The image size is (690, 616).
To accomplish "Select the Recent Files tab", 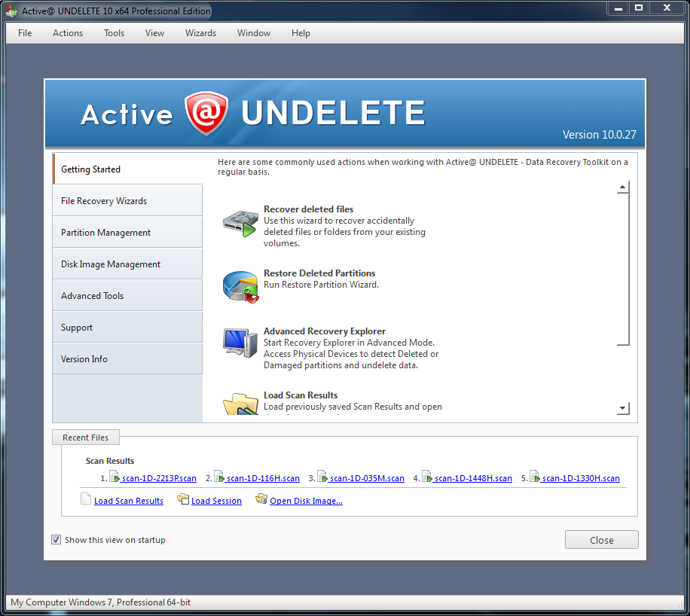I will tap(85, 438).
